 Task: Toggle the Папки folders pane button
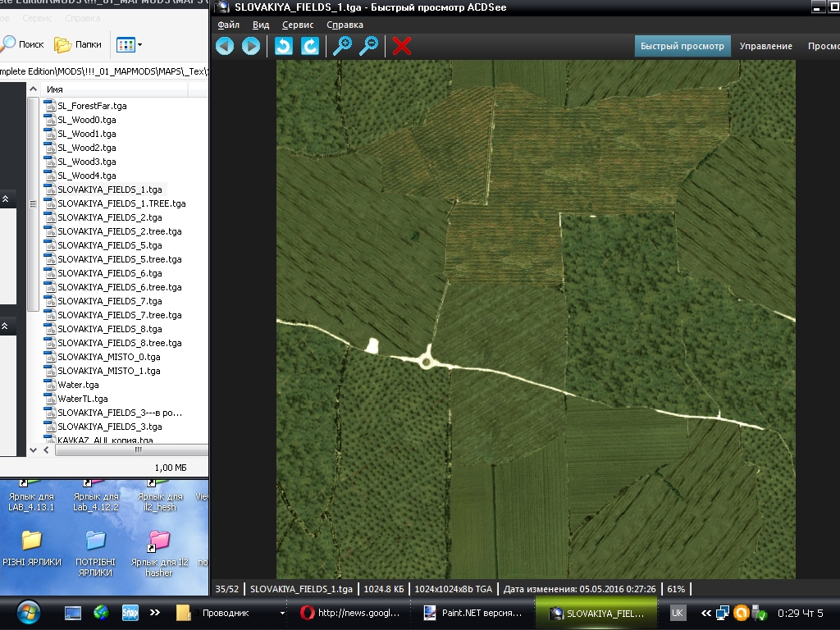point(78,44)
